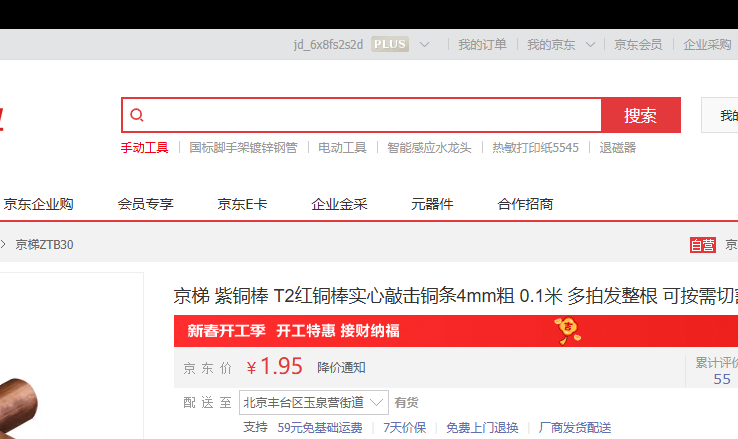Expand the jd_6x8fs2s2d account dropdown arrow

(425, 45)
